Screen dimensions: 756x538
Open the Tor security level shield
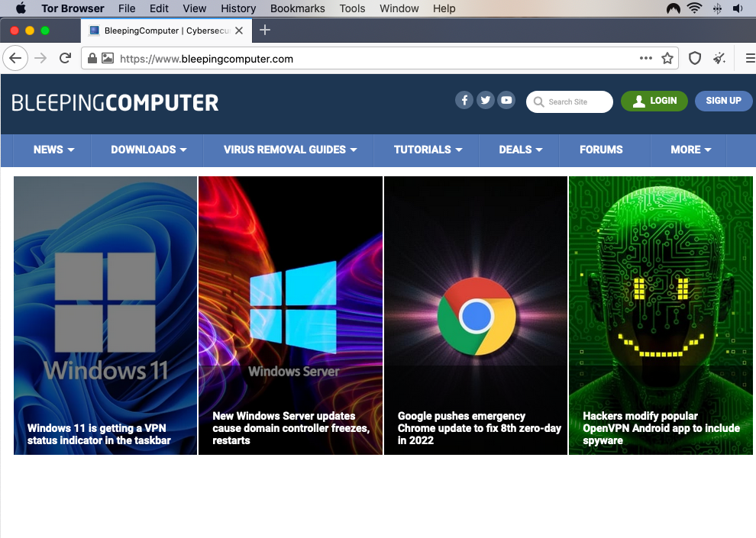(x=695, y=59)
